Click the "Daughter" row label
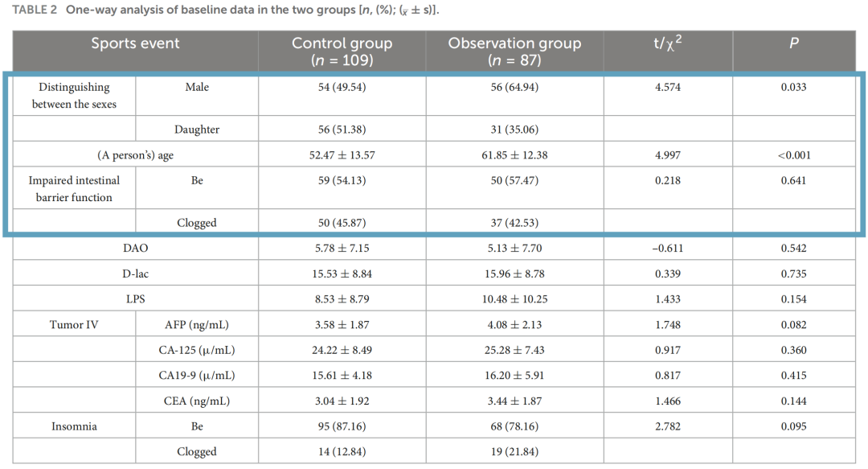The width and height of the screenshot is (868, 469). [197, 130]
